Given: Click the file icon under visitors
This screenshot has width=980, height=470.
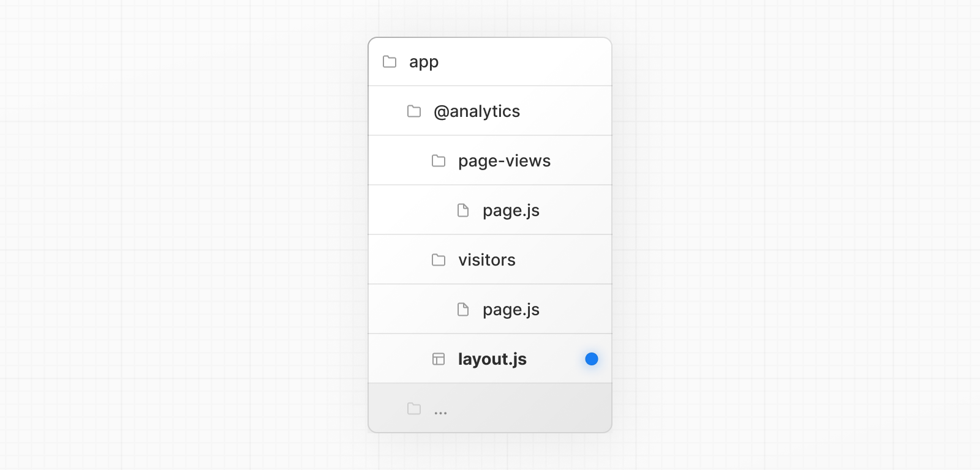Looking at the screenshot, I should coord(463,310).
